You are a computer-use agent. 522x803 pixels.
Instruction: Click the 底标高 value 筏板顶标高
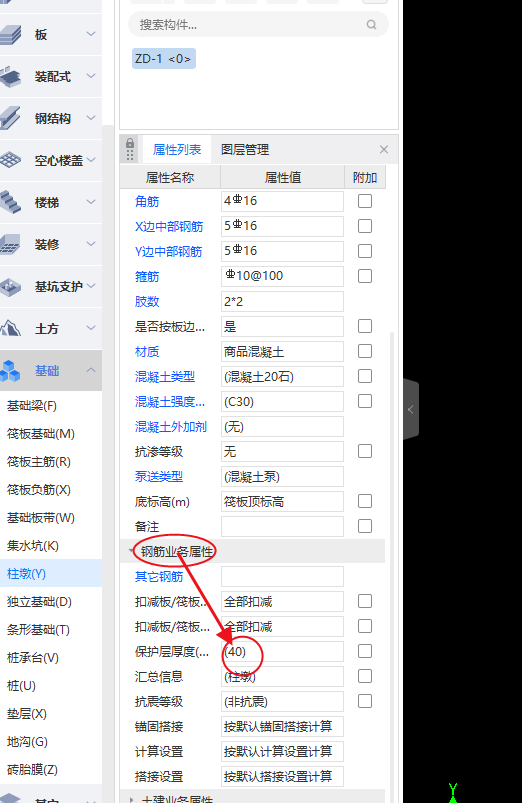(x=282, y=501)
